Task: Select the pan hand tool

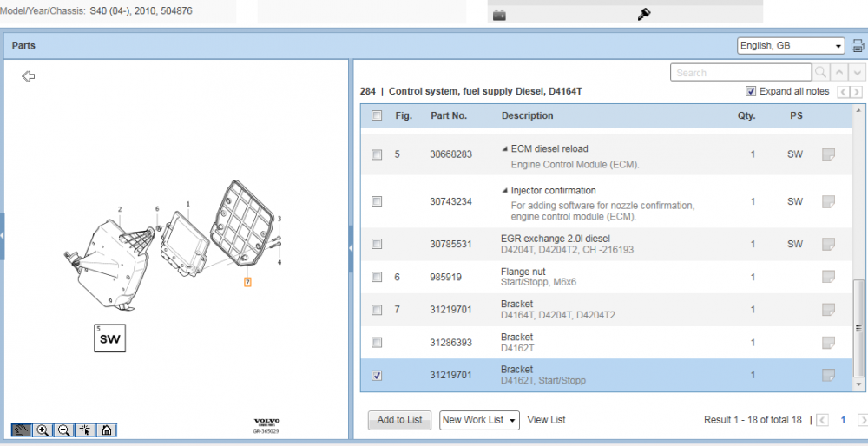Action: [x=22, y=430]
